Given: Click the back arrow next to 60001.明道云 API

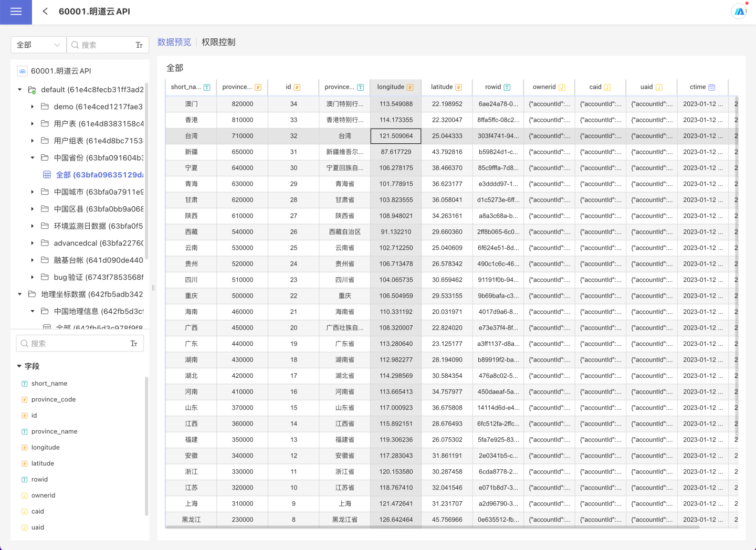Looking at the screenshot, I should pyautogui.click(x=45, y=12).
